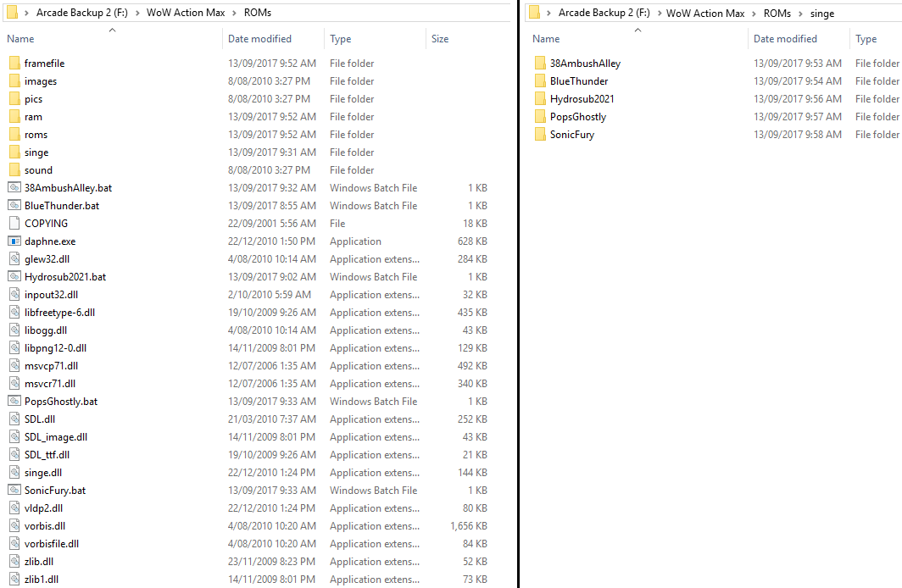Select the BlueThunder.bat batch file icon
Viewport: 902px width, 588px height.
point(14,205)
